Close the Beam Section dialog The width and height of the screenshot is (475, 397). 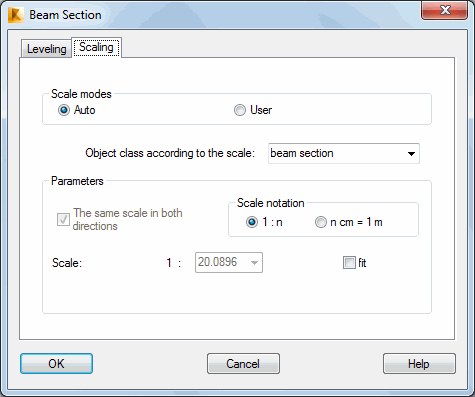tap(444, 10)
